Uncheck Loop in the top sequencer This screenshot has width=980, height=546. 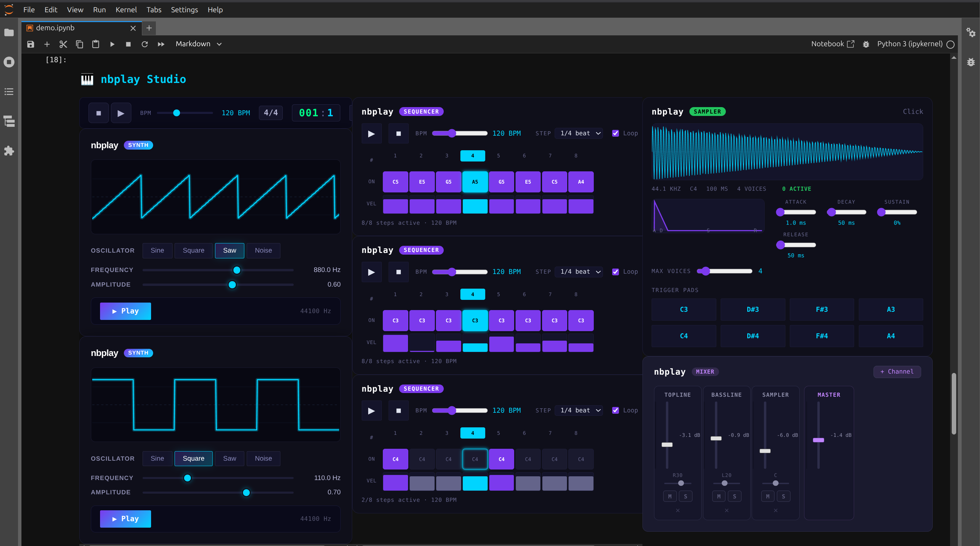click(x=615, y=133)
